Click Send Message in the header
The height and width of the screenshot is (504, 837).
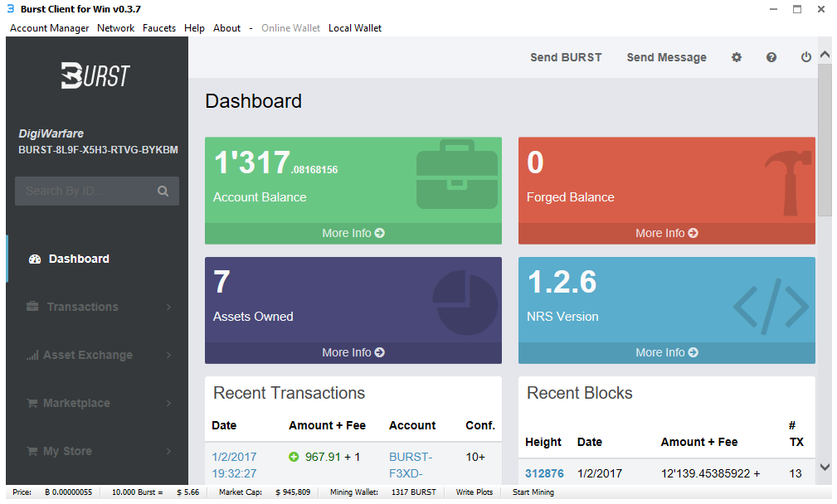[666, 57]
